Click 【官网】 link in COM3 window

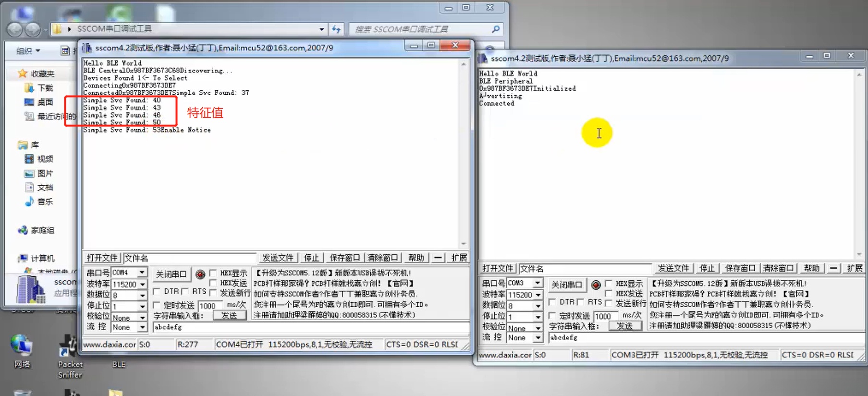pos(796,294)
